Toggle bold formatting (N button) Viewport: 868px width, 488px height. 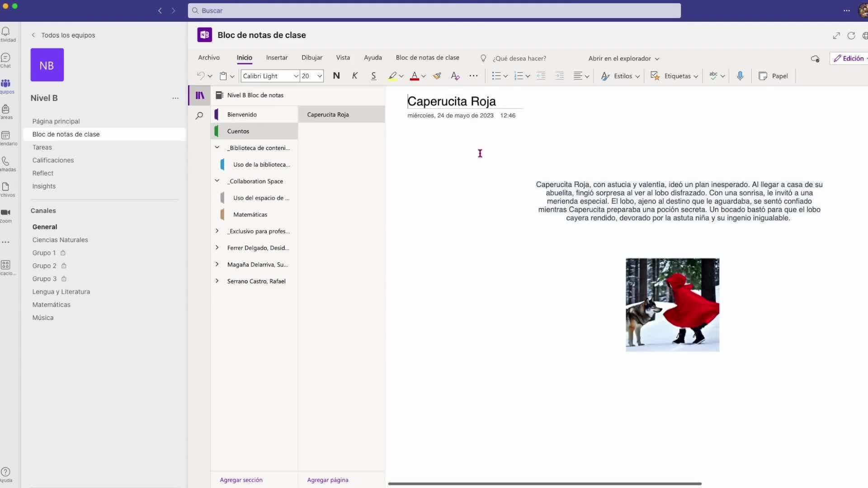[336, 76]
